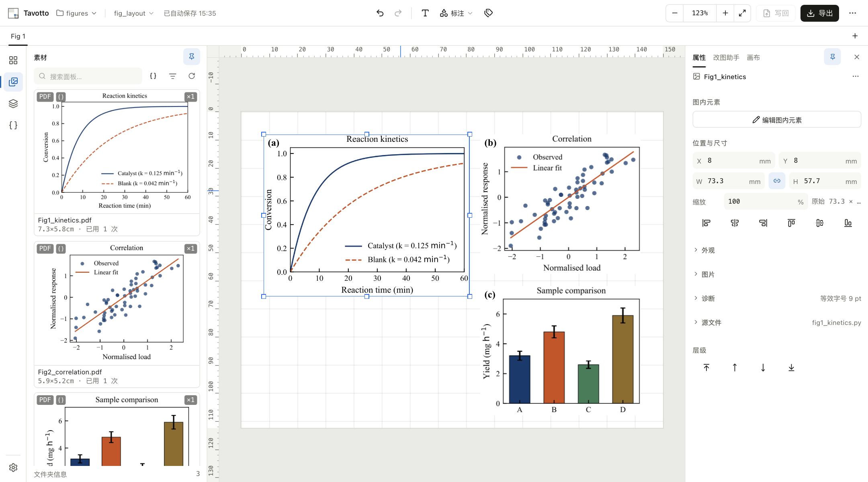
Task: Expand the 图片 section
Action: 704,274
